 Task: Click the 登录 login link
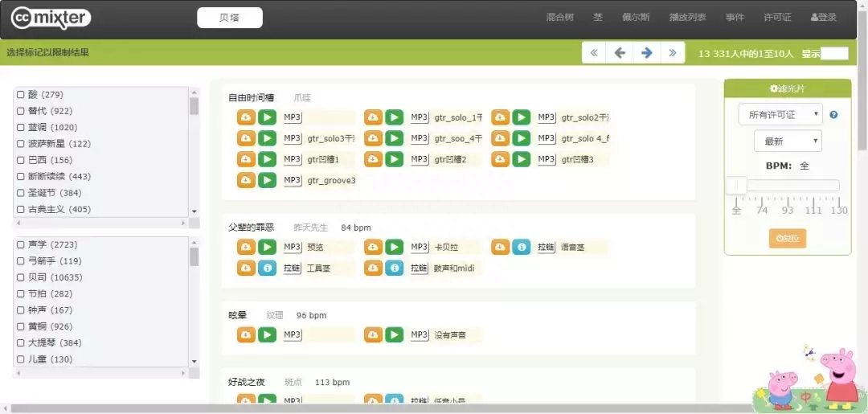point(824,17)
